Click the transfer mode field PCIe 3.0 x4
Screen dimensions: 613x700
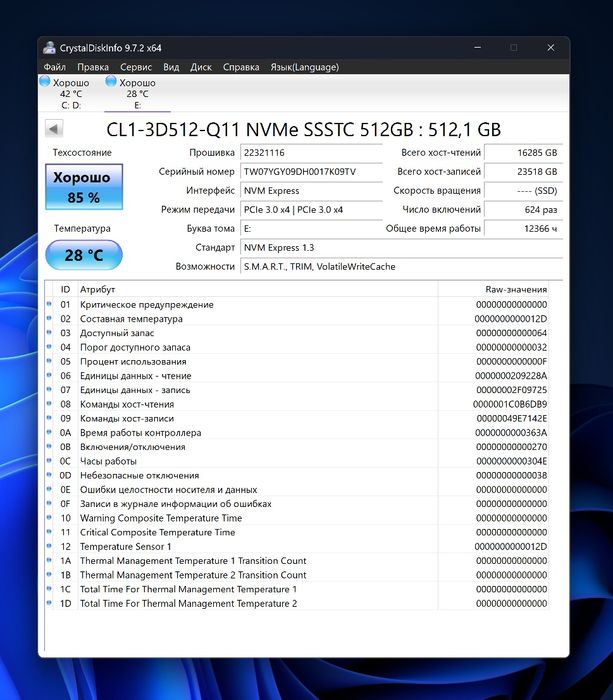pyautogui.click(x=311, y=210)
